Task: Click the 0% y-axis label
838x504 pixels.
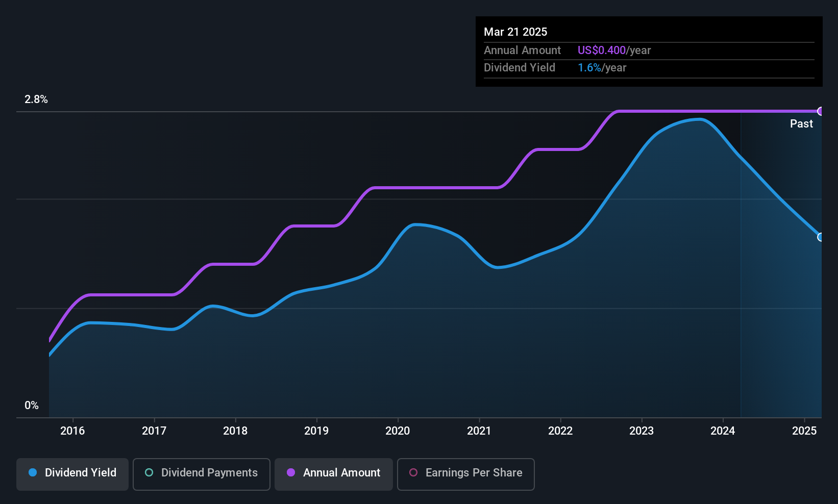Action: (32, 406)
